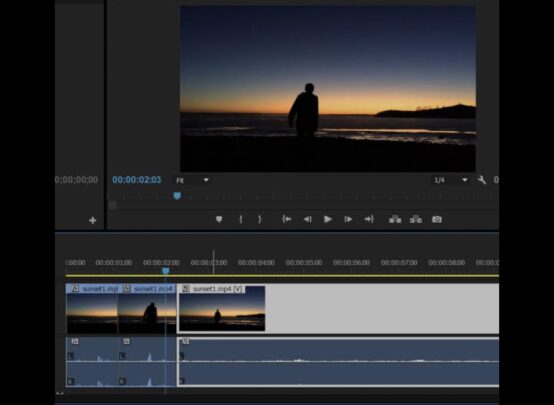Play the sequence in the Program monitor

click(x=328, y=219)
